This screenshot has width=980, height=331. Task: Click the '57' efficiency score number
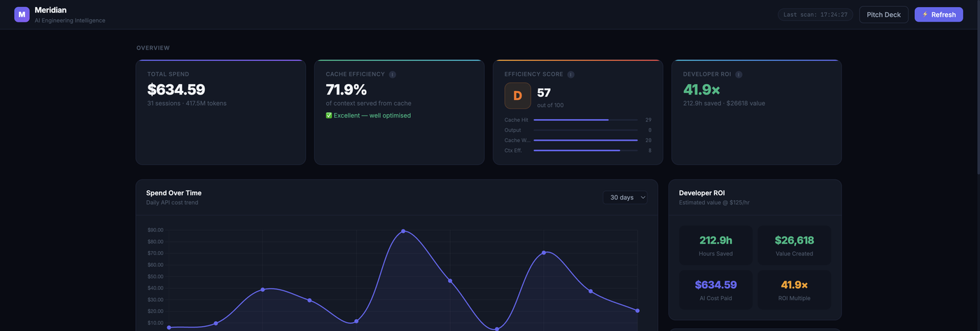[x=544, y=92]
